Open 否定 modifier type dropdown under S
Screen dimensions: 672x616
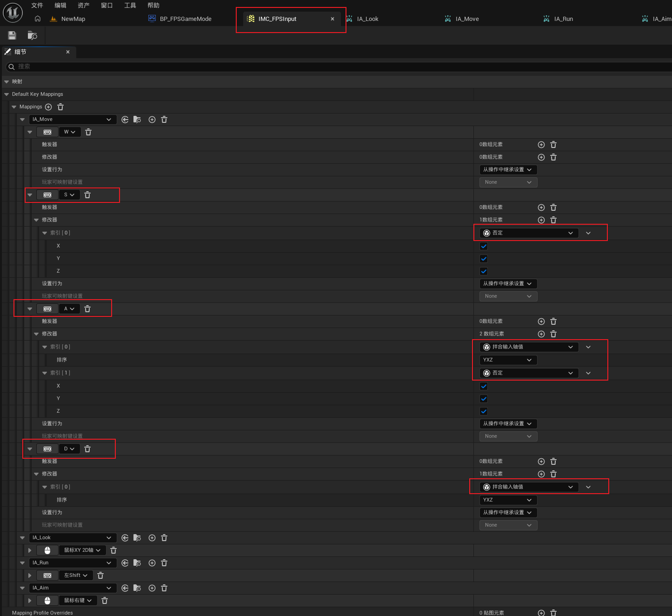point(529,233)
